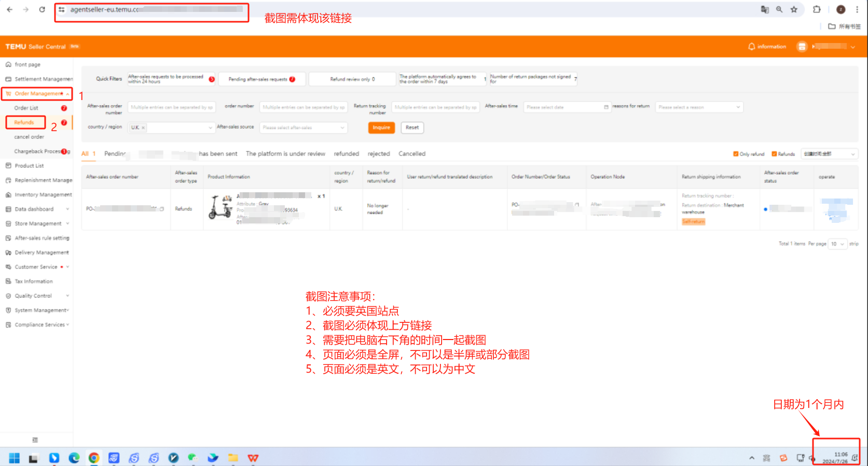The height and width of the screenshot is (466, 868).
Task: Open WPS Office from the taskbar
Action: pyautogui.click(x=253, y=458)
